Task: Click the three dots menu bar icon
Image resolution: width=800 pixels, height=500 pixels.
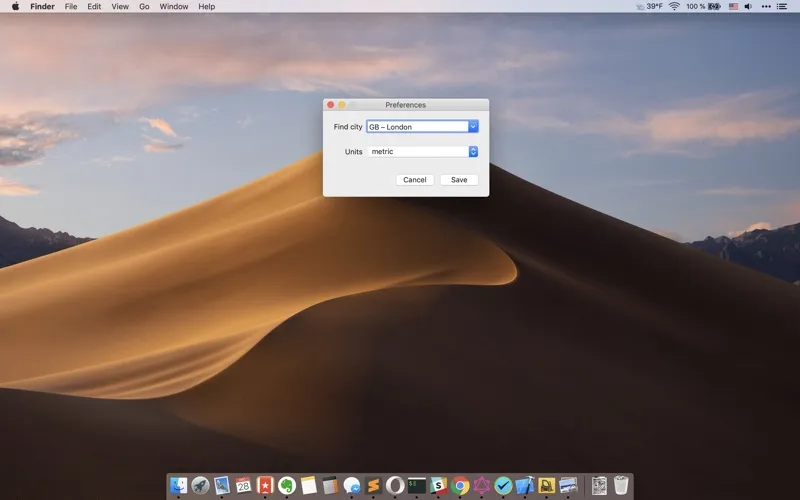Action: [x=766, y=6]
